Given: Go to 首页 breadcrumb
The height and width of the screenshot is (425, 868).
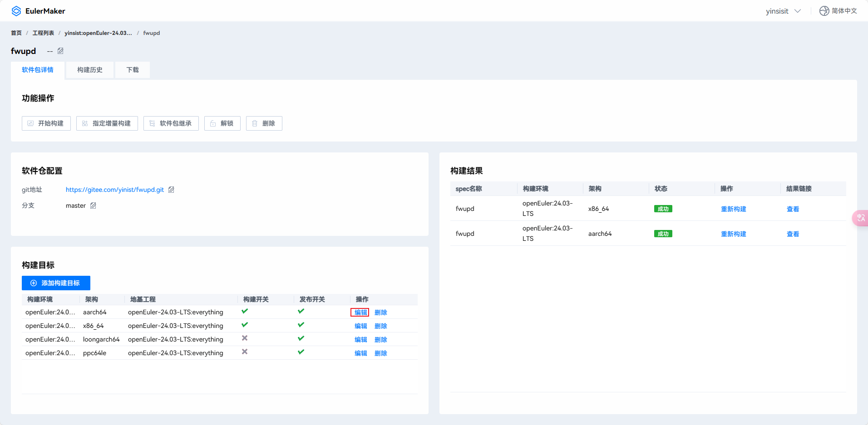Looking at the screenshot, I should pyautogui.click(x=16, y=33).
